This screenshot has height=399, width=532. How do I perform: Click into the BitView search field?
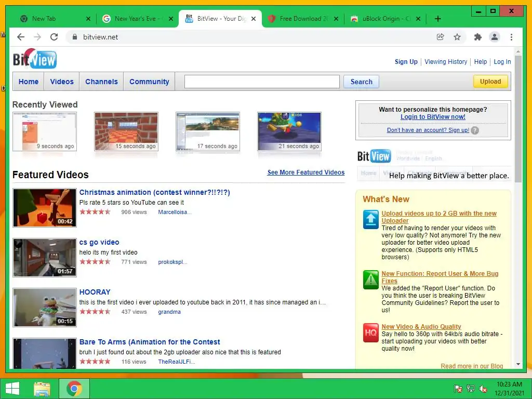[x=262, y=82]
